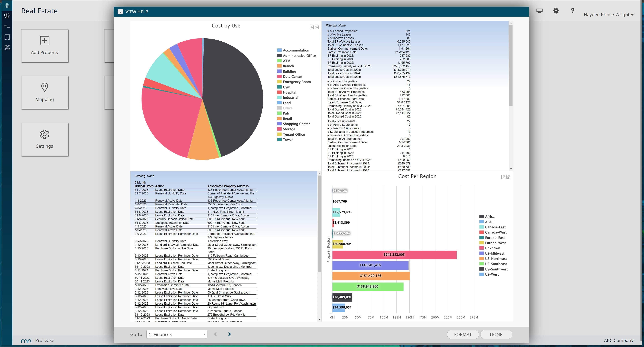Open the Mapping tile
This screenshot has height=347, width=644.
point(45,92)
